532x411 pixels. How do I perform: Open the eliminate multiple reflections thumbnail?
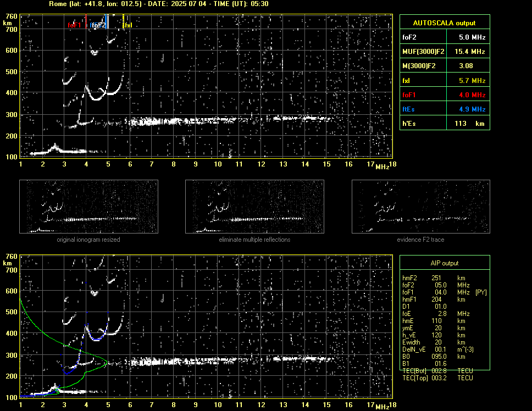254,207
